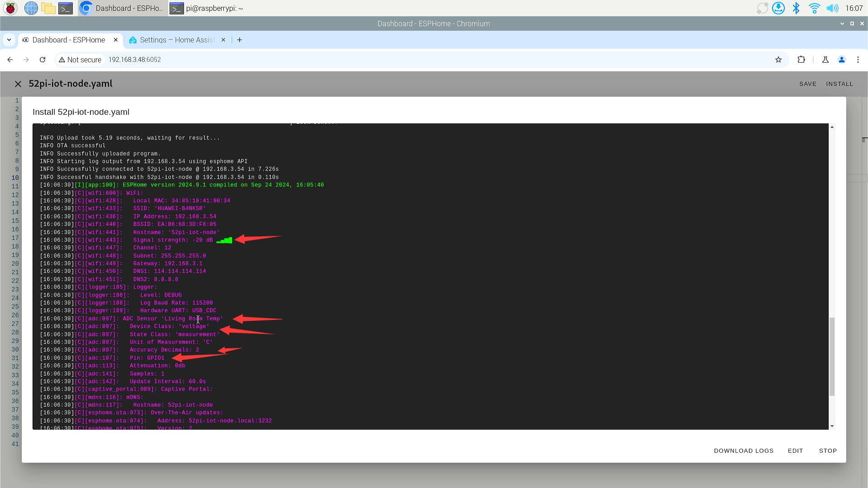Screen dimensions: 868x488
Task: Open the Chrome Labs flask icon
Action: pyautogui.click(x=826, y=60)
